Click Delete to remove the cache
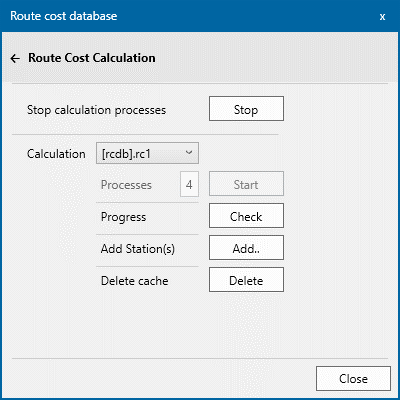The height and width of the screenshot is (400, 400). click(246, 280)
